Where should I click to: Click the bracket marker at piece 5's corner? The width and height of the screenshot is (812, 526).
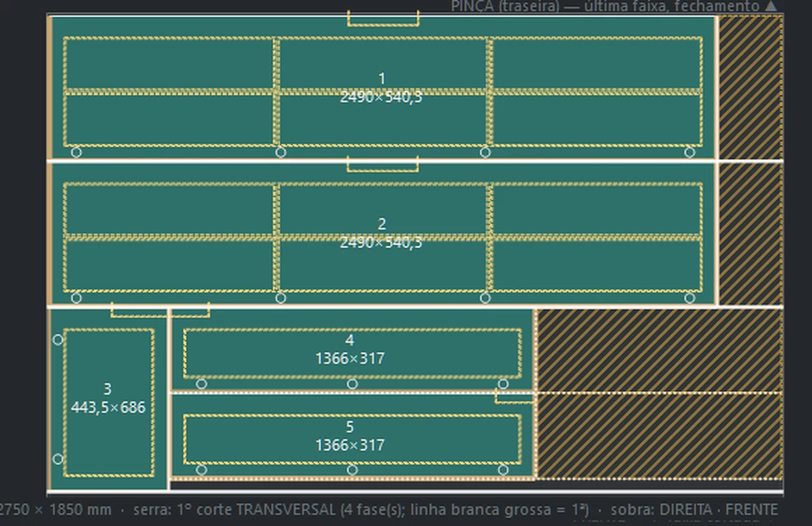point(514,397)
